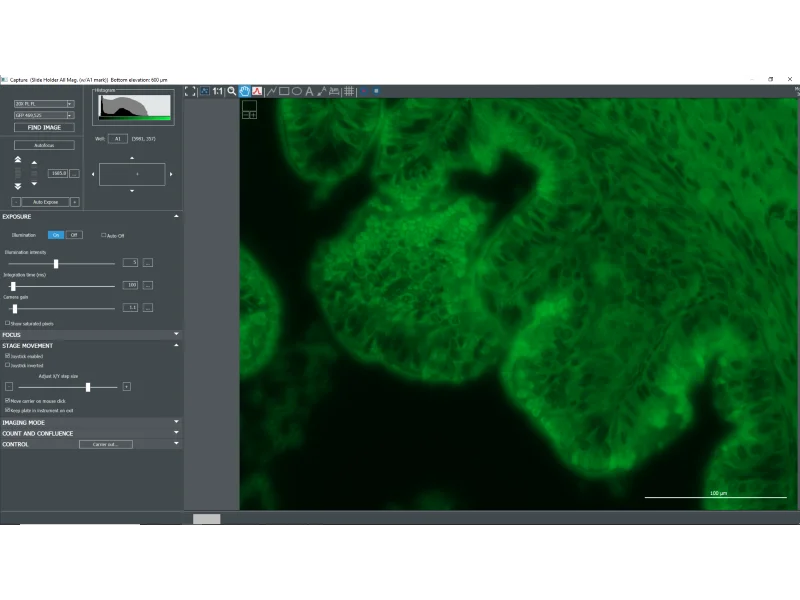The height and width of the screenshot is (600, 800).
Task: Click the Histogram graph panel
Action: click(x=135, y=107)
